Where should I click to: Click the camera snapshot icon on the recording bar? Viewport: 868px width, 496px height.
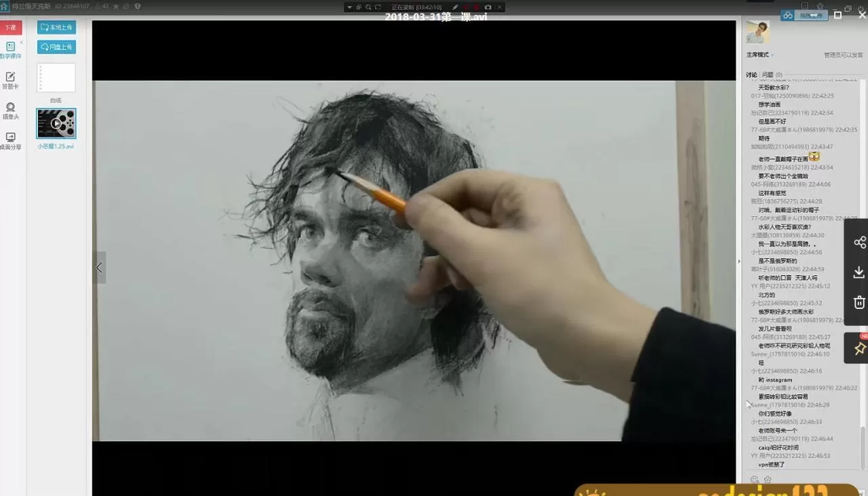[x=488, y=7]
